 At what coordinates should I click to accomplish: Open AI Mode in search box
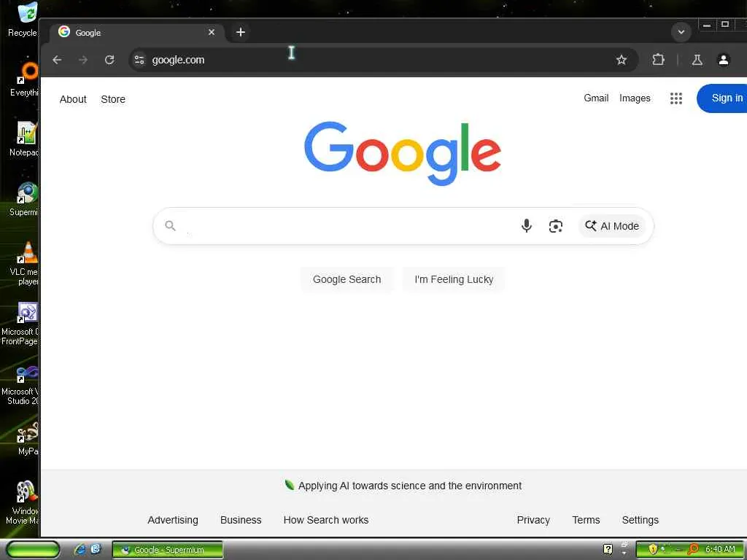[x=612, y=226]
